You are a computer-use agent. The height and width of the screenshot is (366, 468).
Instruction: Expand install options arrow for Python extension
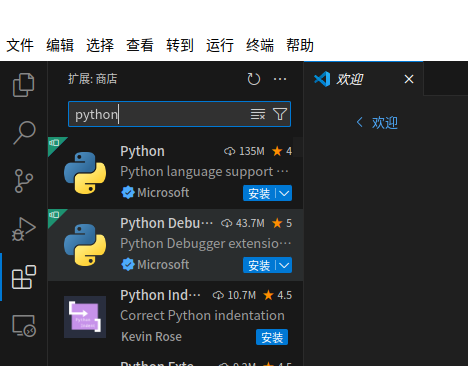[284, 193]
